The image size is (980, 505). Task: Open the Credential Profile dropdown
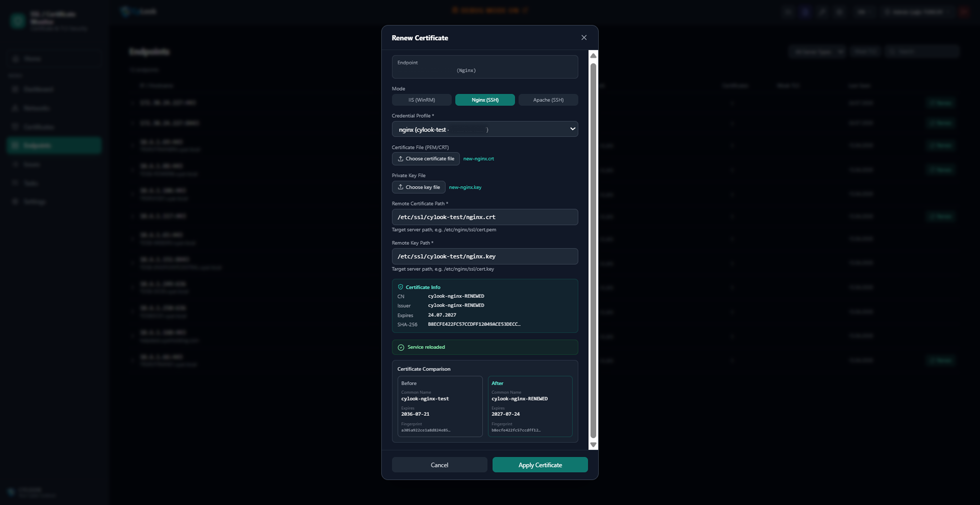pos(485,129)
